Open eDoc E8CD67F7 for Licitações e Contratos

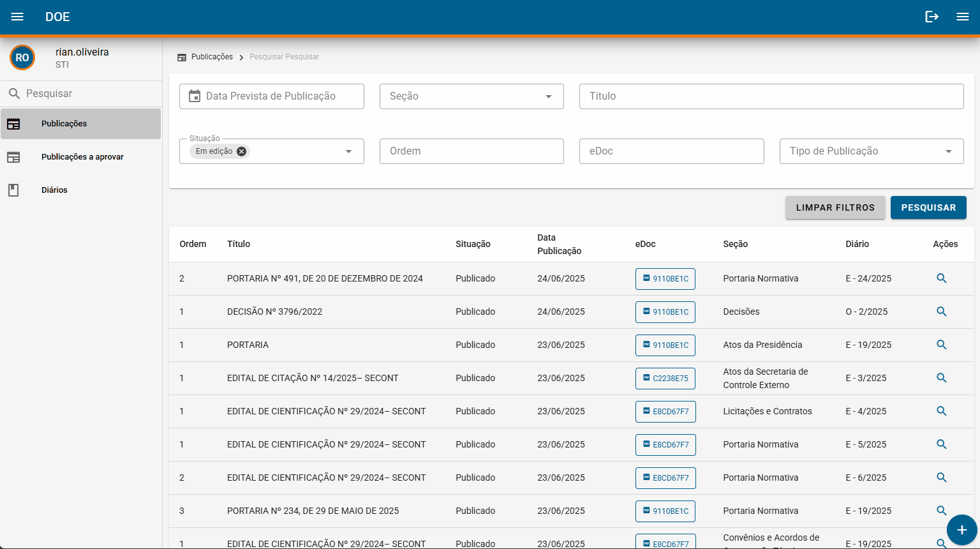[x=665, y=412]
